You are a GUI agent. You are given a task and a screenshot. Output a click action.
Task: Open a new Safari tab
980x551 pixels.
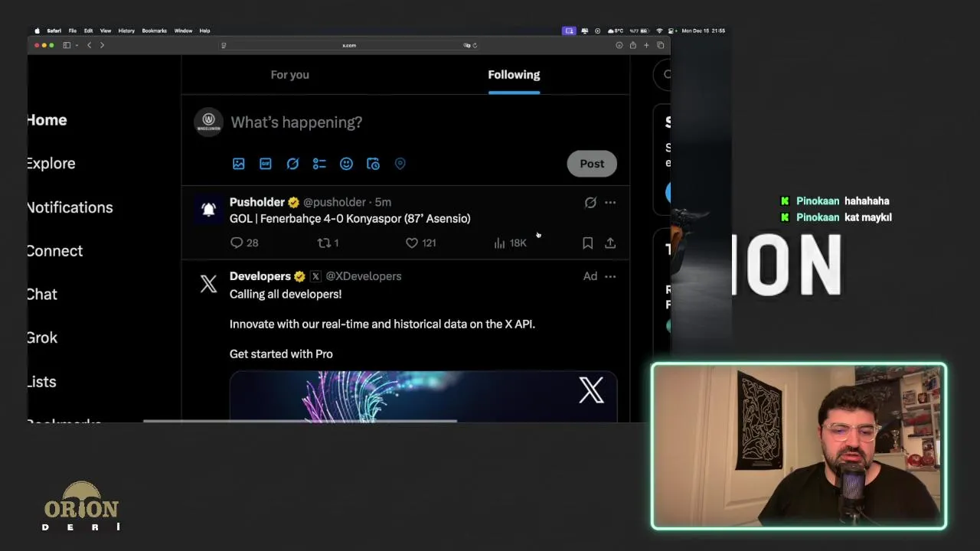click(646, 45)
